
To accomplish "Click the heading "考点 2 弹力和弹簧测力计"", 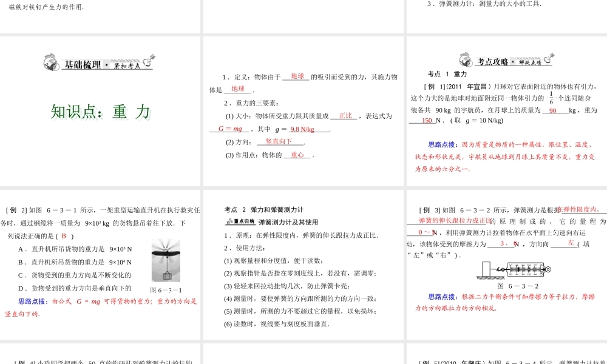I will tap(263, 209).
